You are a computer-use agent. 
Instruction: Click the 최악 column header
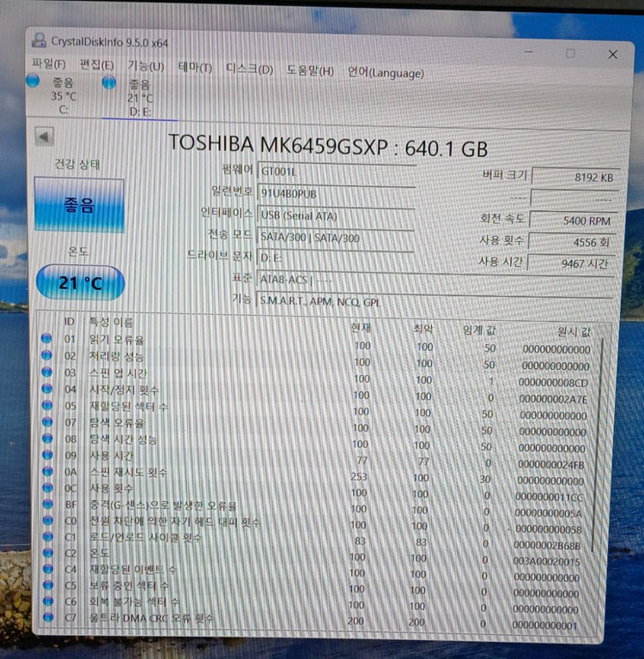tap(422, 329)
